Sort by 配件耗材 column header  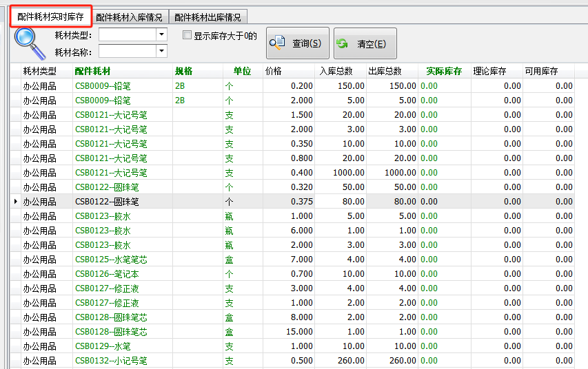tap(123, 71)
